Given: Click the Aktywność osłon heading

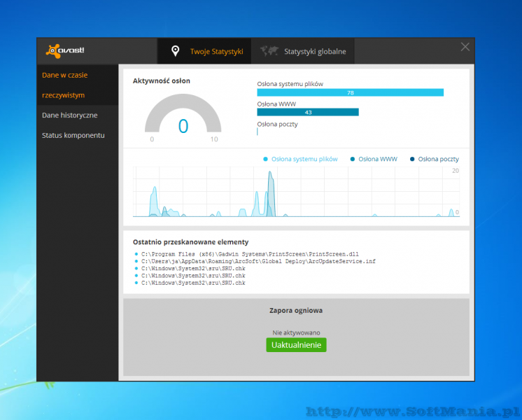Looking at the screenshot, I should [162, 81].
